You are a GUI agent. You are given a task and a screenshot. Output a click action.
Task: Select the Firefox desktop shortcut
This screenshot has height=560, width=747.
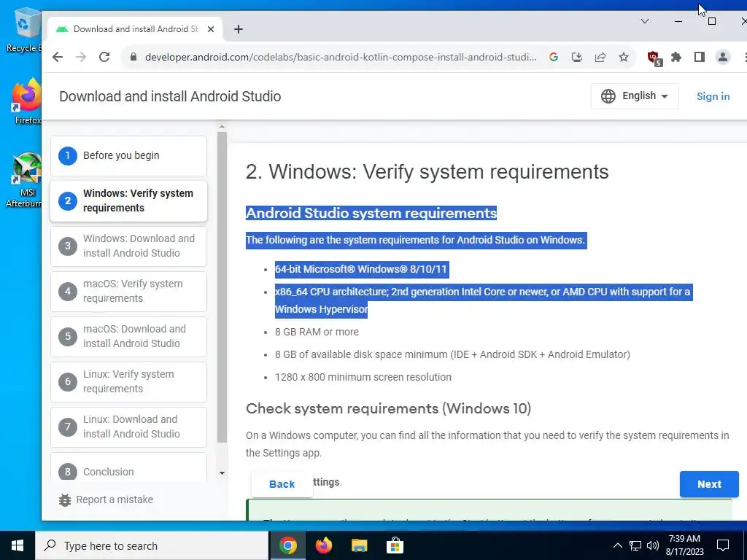click(x=27, y=102)
